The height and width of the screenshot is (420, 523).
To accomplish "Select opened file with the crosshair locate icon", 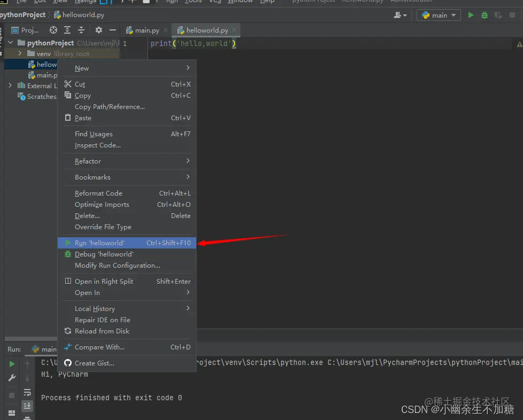I will coord(53,30).
